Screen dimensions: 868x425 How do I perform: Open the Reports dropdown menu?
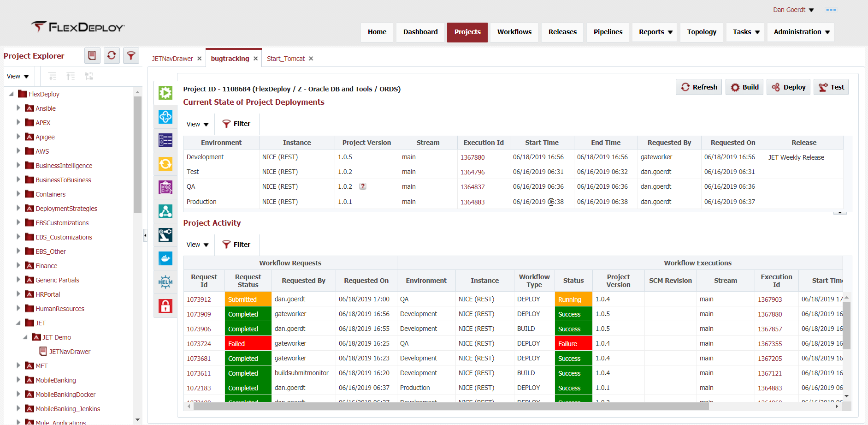(x=655, y=32)
